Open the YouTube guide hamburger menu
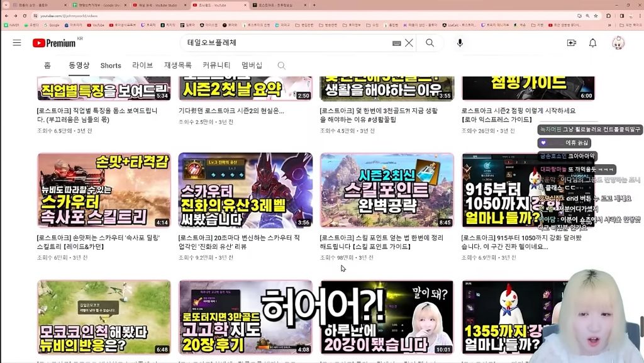This screenshot has width=644, height=363. point(17,43)
